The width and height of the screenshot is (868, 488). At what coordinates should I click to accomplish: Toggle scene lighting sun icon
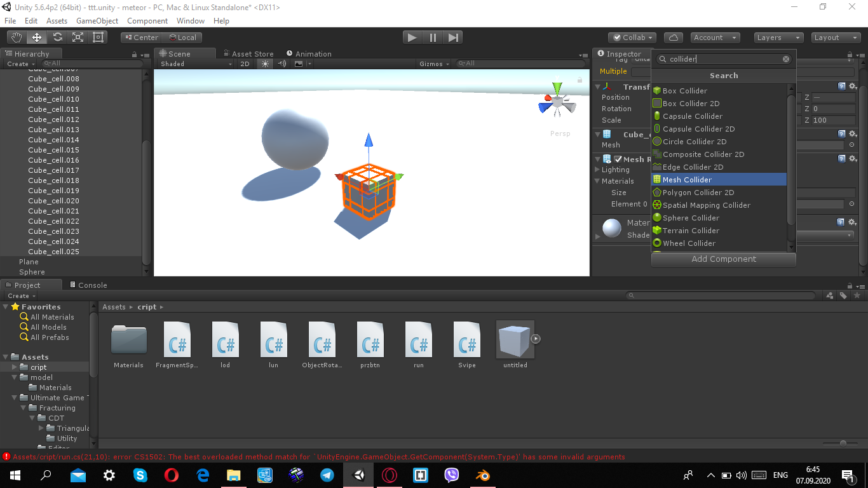click(265, 64)
